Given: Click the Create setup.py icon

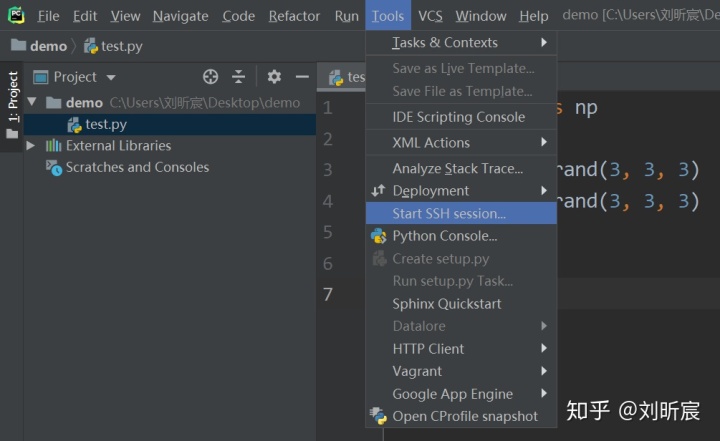Looking at the screenshot, I should (379, 259).
